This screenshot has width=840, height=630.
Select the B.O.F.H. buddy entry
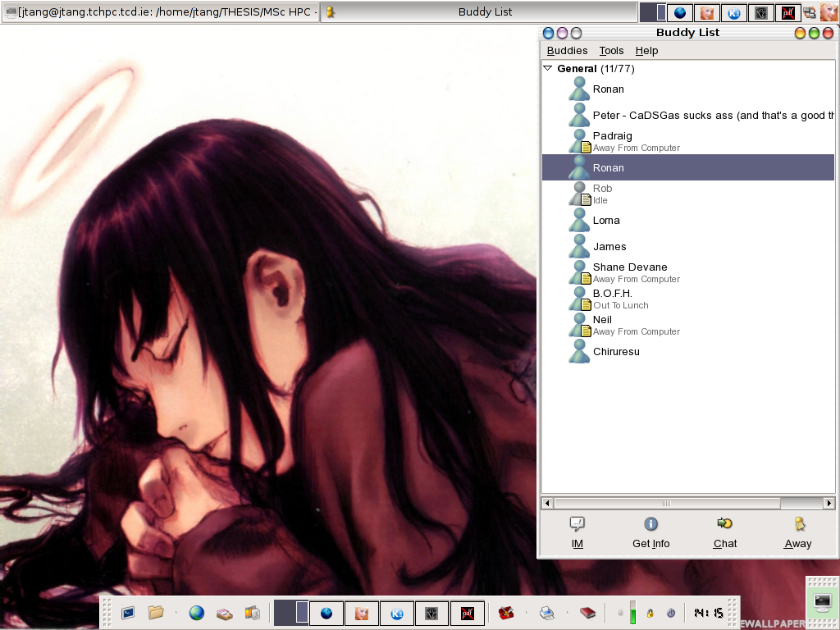pos(612,294)
